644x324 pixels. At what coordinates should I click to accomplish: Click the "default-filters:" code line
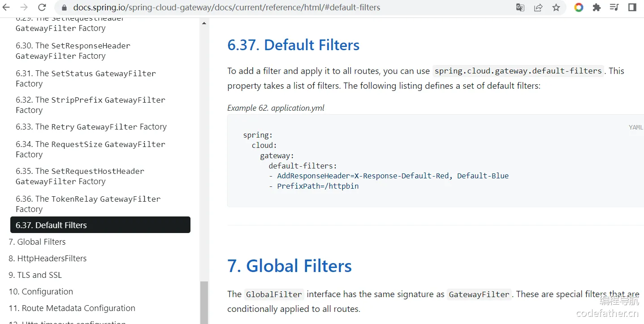(303, 166)
